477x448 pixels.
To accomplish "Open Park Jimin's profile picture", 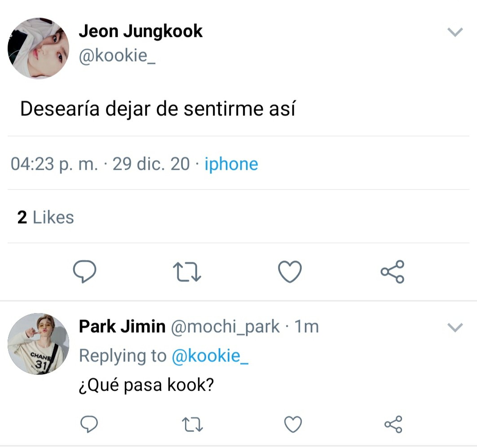I will click(39, 344).
